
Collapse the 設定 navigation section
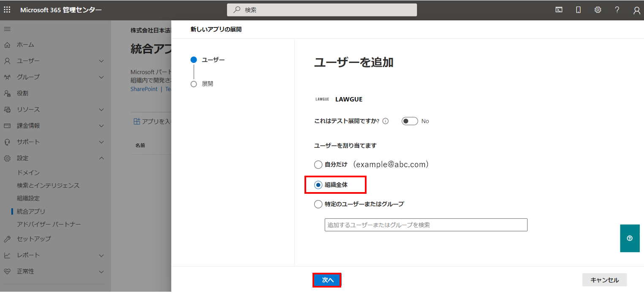point(101,158)
